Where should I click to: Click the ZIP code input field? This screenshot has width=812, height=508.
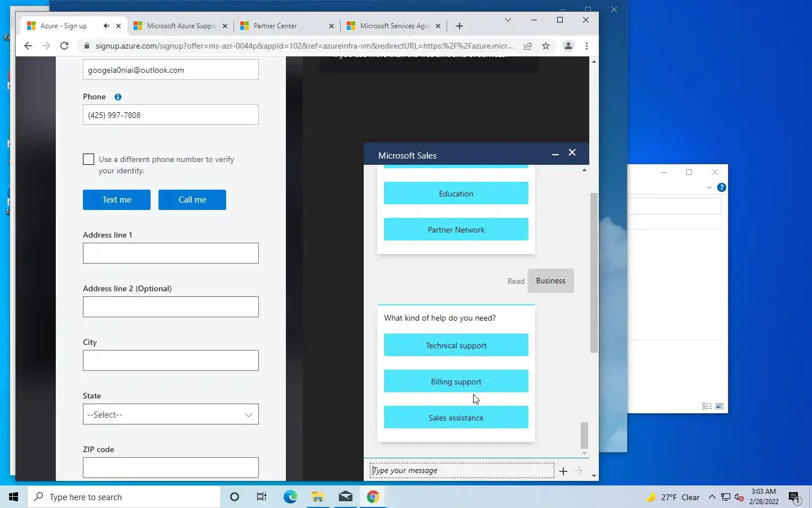pos(171,467)
